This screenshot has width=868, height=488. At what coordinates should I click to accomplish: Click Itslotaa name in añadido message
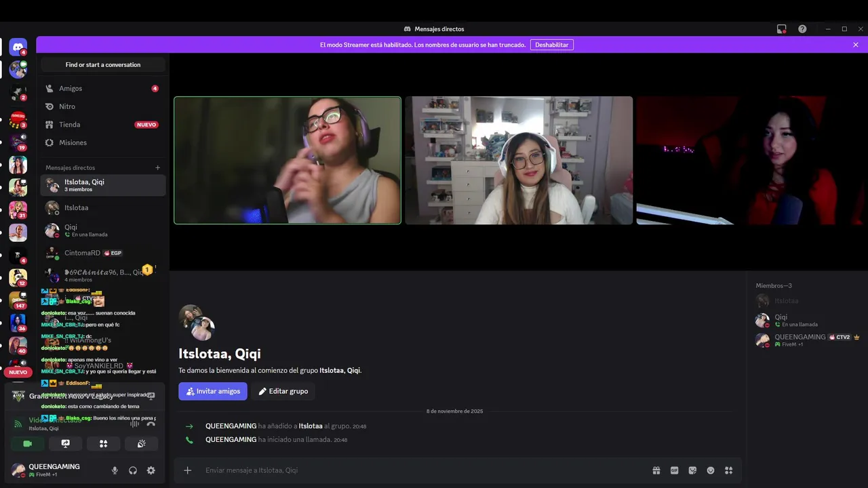[311, 426]
